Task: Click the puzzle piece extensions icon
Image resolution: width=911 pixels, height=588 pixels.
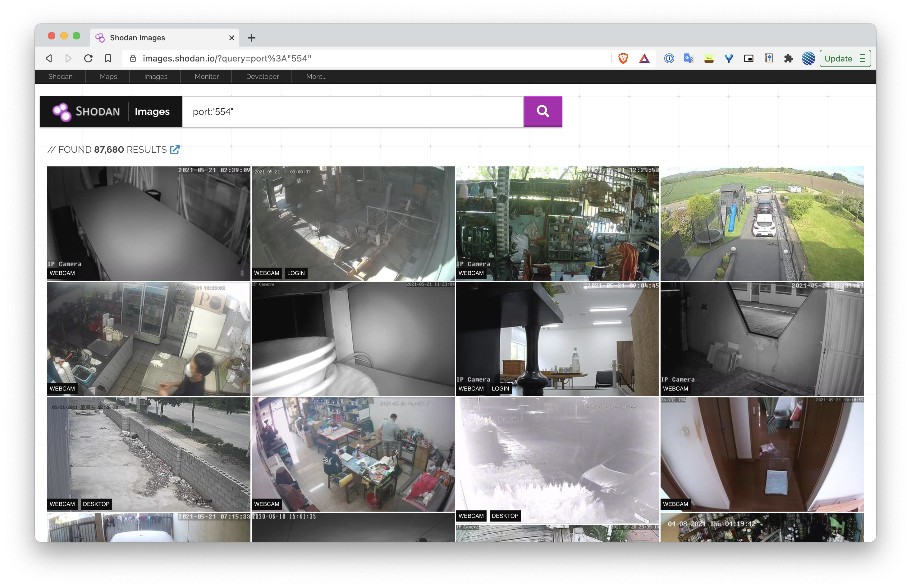Action: pyautogui.click(x=788, y=58)
